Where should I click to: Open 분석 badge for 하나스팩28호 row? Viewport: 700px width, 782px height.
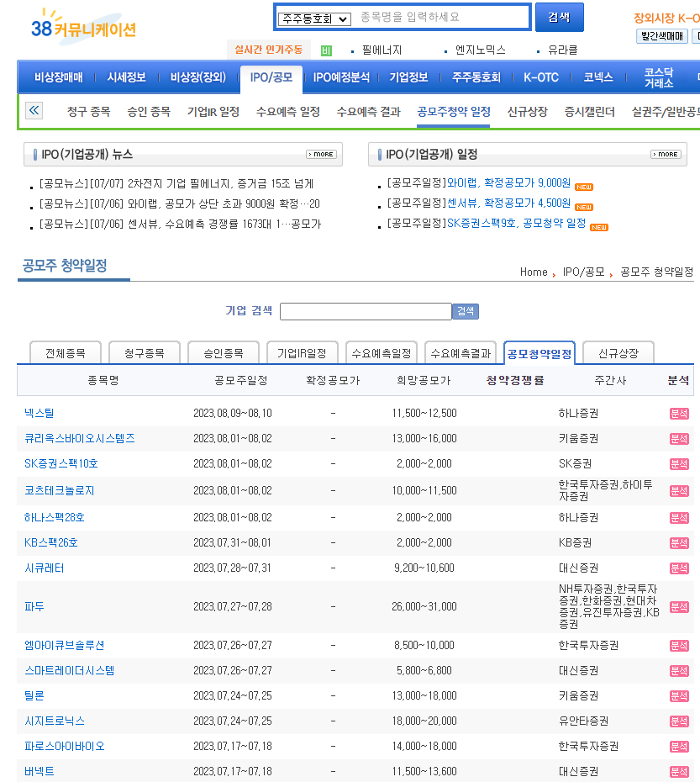679,518
